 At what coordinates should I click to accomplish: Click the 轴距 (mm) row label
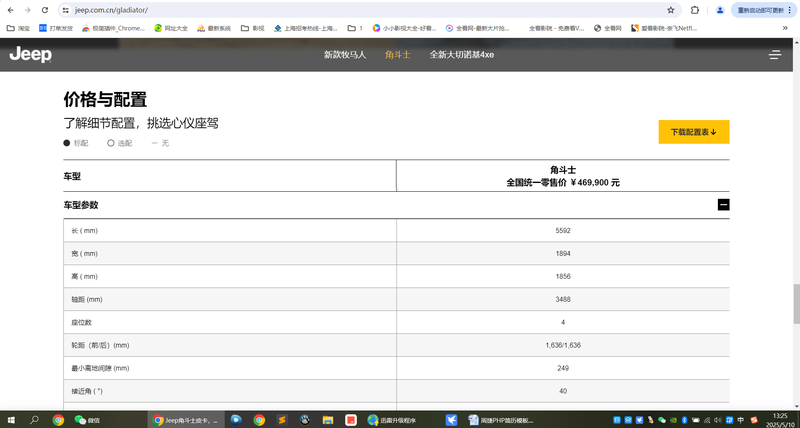point(87,299)
